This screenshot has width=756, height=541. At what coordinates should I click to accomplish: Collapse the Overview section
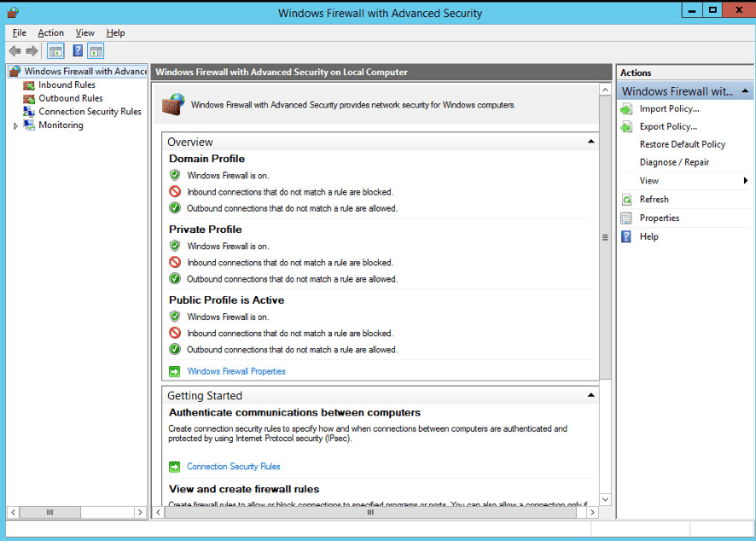pyautogui.click(x=589, y=142)
